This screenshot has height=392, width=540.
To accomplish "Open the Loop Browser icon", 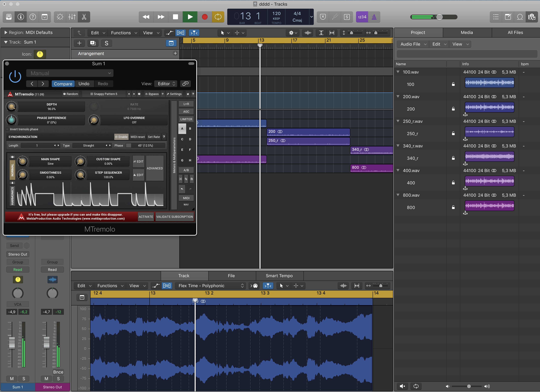I will [520, 17].
